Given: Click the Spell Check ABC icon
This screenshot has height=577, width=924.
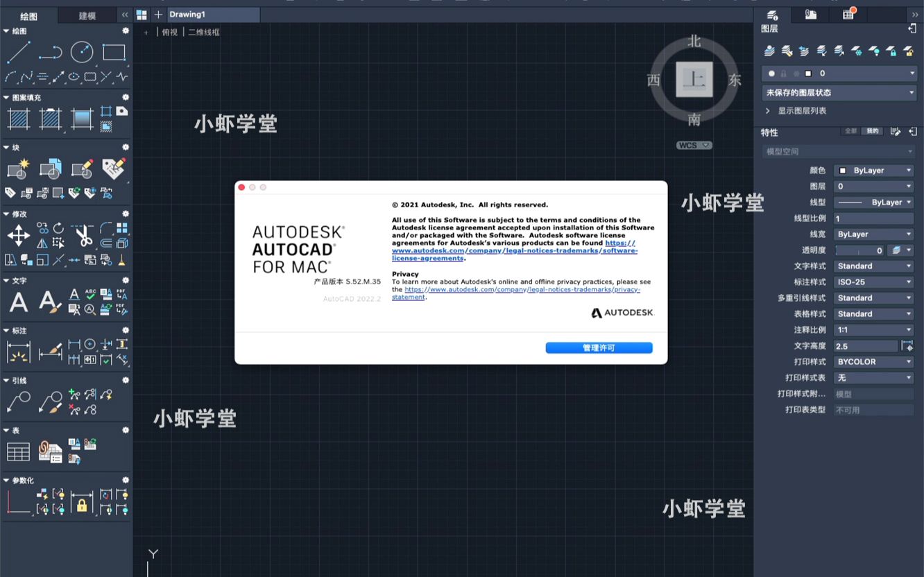Looking at the screenshot, I should 90,294.
